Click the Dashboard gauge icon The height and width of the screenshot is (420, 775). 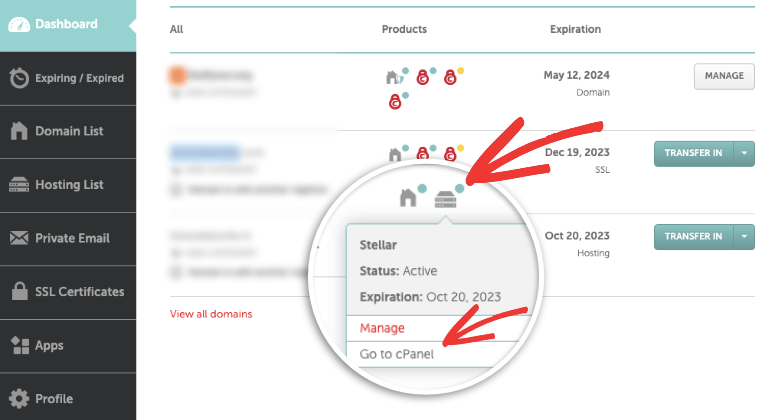[x=19, y=25]
